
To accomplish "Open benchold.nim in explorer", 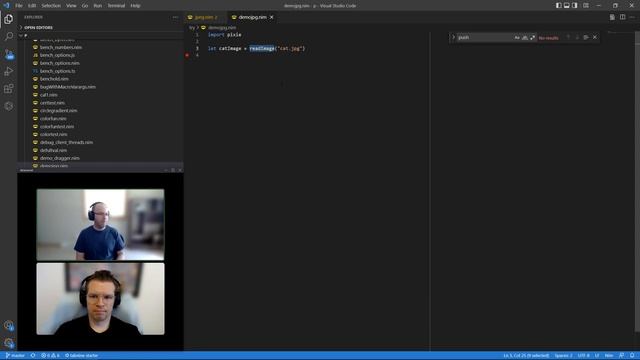I will (x=54, y=79).
